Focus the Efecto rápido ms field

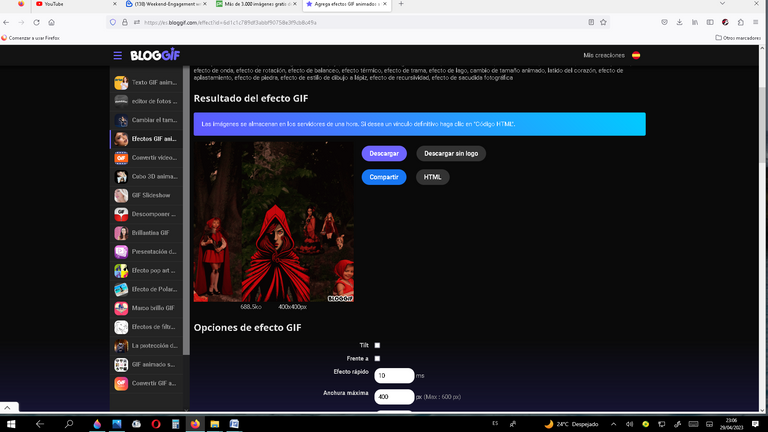394,376
